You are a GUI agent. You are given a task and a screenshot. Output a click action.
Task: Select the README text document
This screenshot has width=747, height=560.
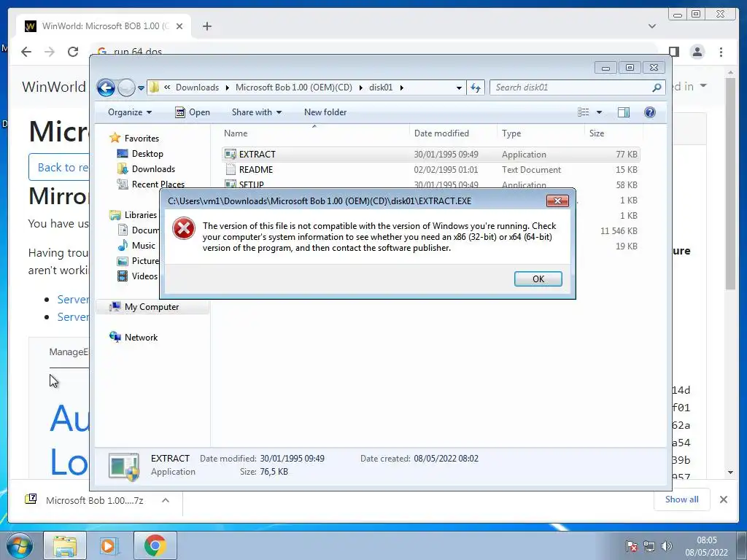430,169
